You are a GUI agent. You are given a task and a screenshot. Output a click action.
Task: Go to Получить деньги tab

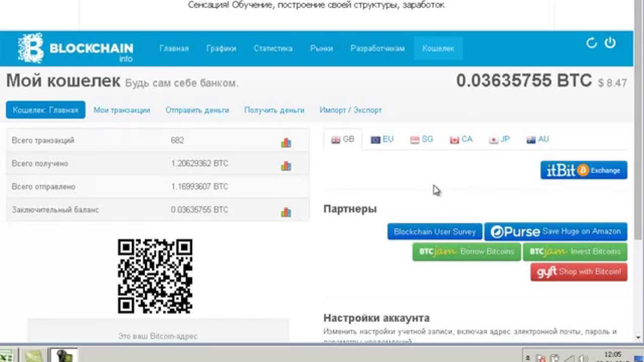274,110
